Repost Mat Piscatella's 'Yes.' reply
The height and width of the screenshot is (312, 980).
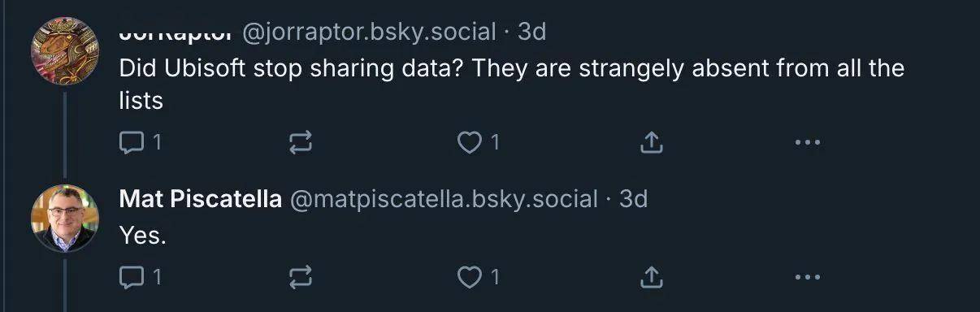301,279
